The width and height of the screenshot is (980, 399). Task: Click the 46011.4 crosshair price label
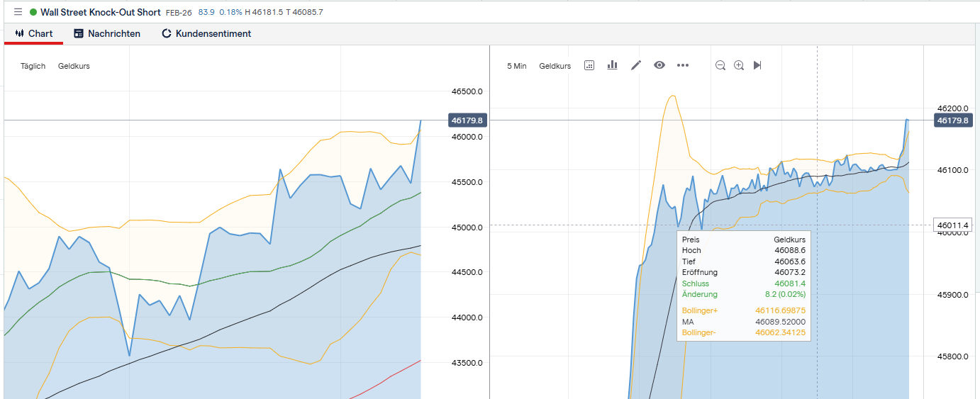point(952,225)
